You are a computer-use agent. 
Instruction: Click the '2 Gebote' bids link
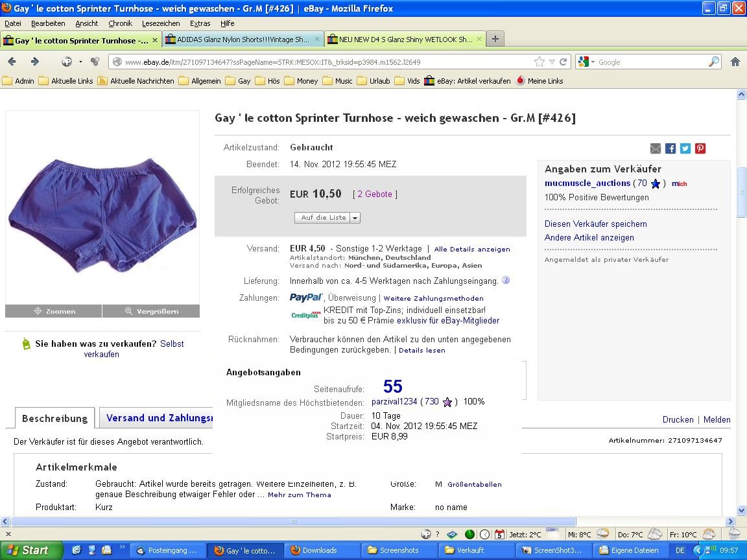pyautogui.click(x=375, y=194)
